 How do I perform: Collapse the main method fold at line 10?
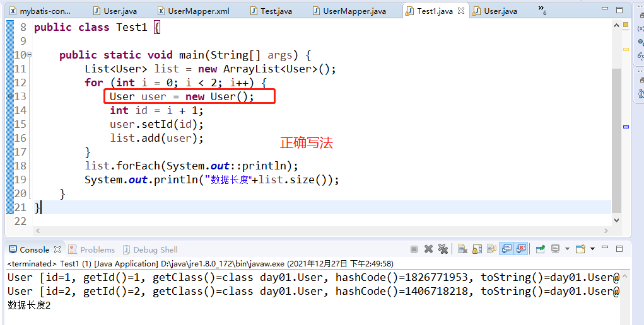30,55
